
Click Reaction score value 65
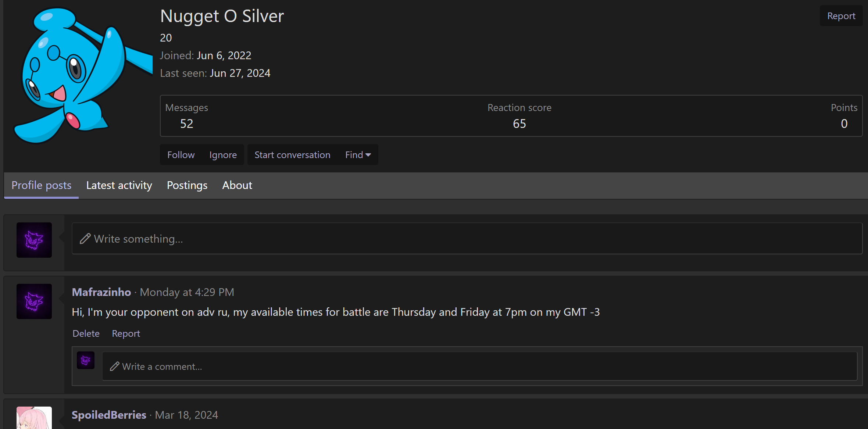click(519, 124)
